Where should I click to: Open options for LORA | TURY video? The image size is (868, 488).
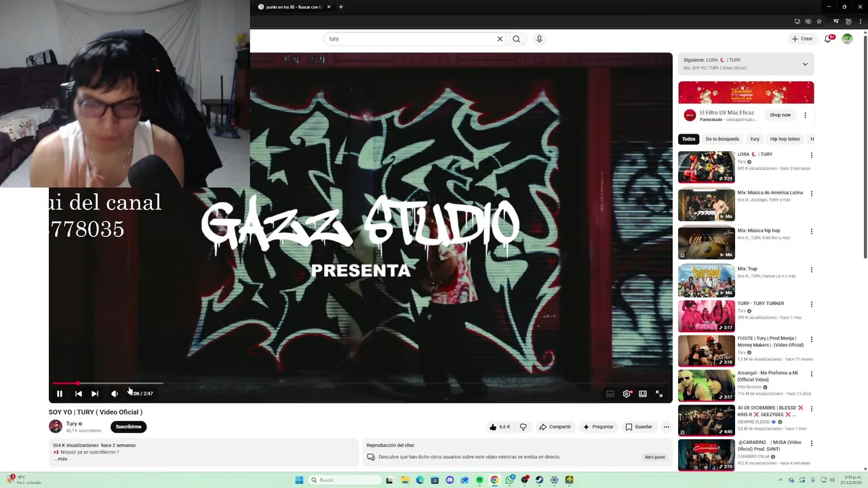811,155
